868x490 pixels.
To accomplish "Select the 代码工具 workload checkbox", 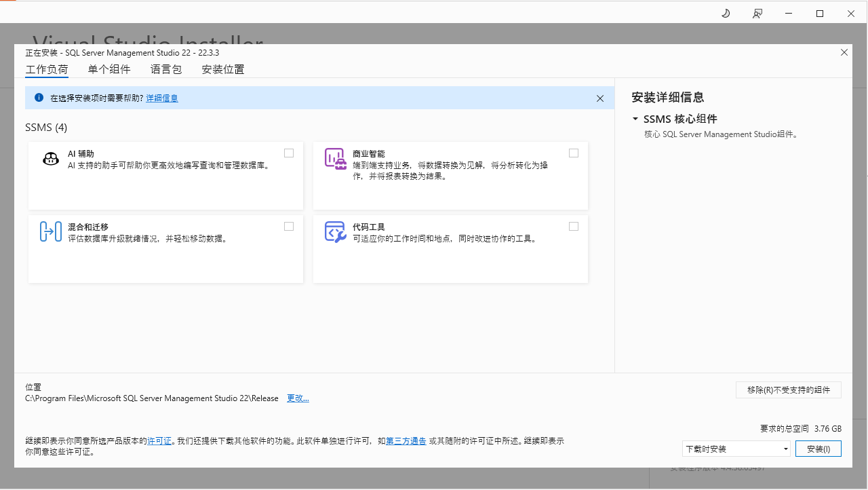I will click(574, 227).
